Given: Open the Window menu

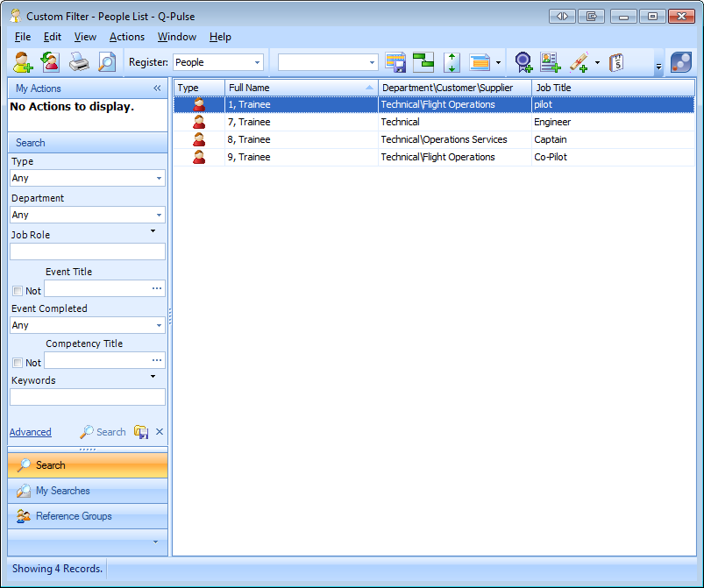Looking at the screenshot, I should 177,37.
